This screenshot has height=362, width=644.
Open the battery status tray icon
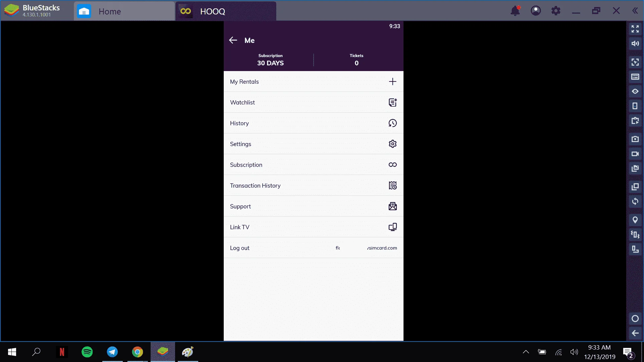tap(542, 352)
